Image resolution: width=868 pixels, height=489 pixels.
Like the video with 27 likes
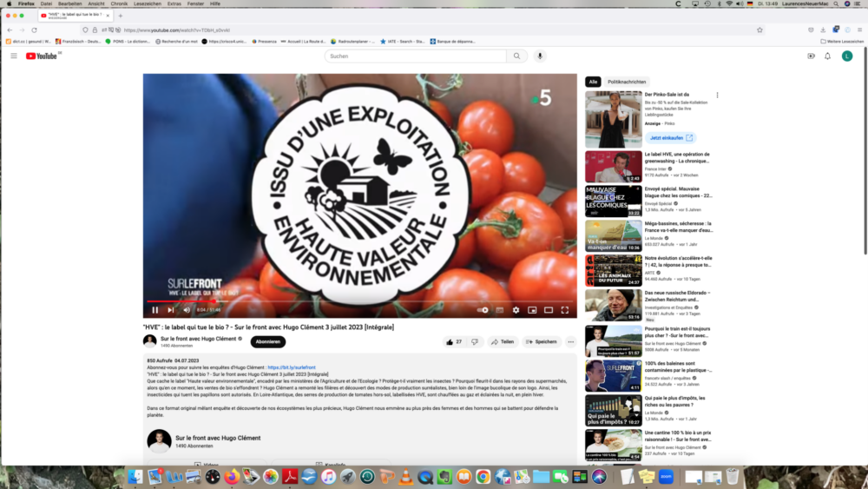tap(454, 341)
